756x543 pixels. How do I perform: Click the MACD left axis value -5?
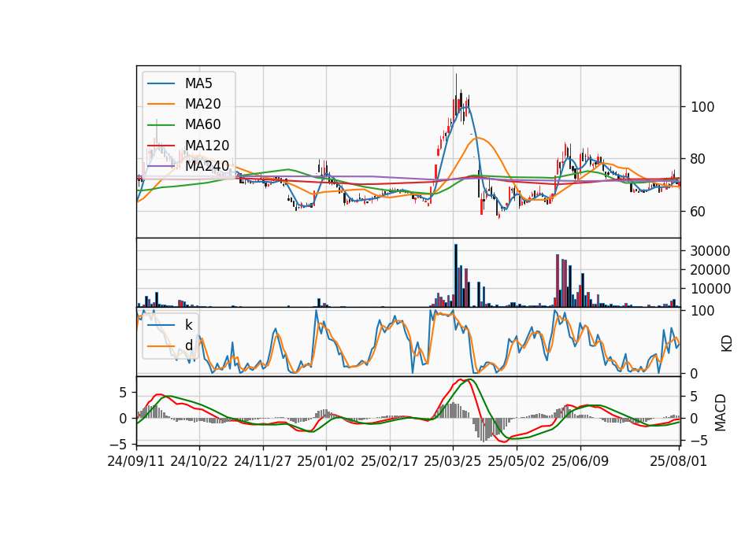[119, 444]
